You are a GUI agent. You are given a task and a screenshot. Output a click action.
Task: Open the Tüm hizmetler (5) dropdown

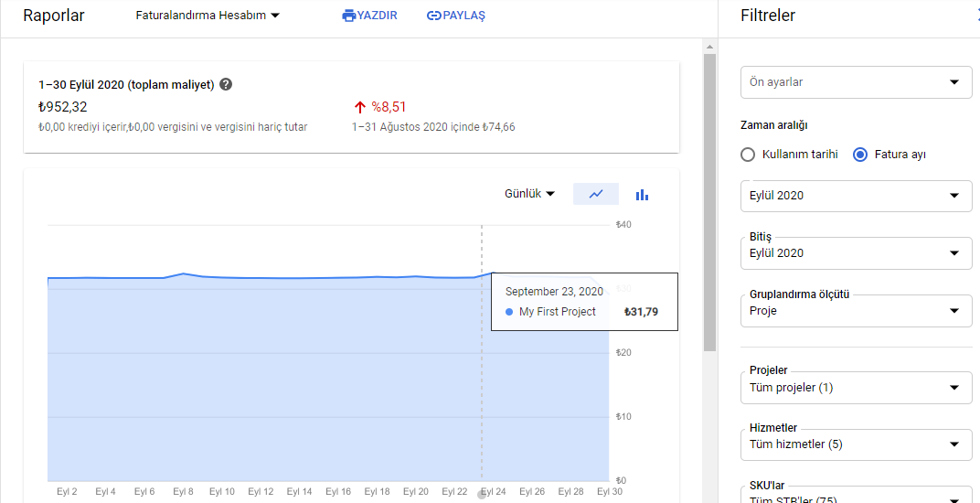point(857,444)
